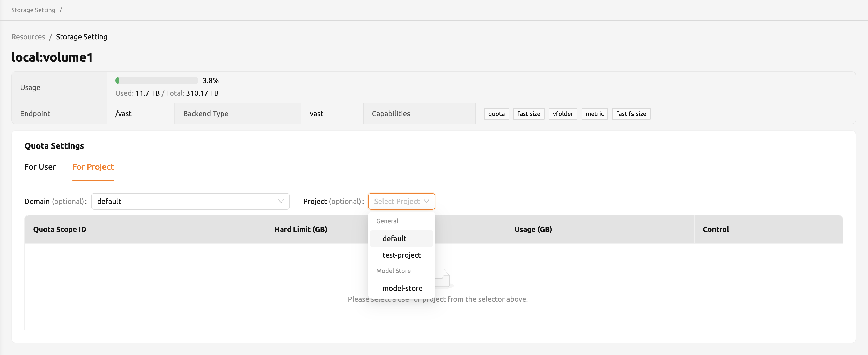Go to Resources in the breadcrumb
The image size is (868, 355).
tap(28, 37)
